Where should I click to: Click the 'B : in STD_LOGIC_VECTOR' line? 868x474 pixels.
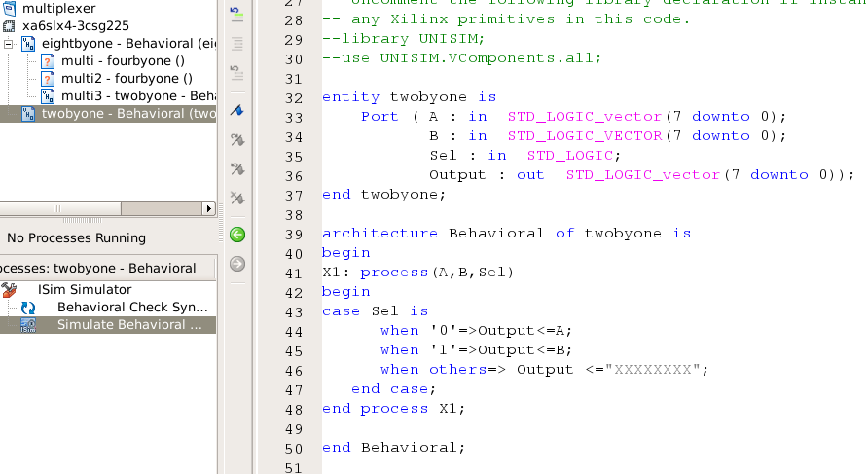pos(608,136)
